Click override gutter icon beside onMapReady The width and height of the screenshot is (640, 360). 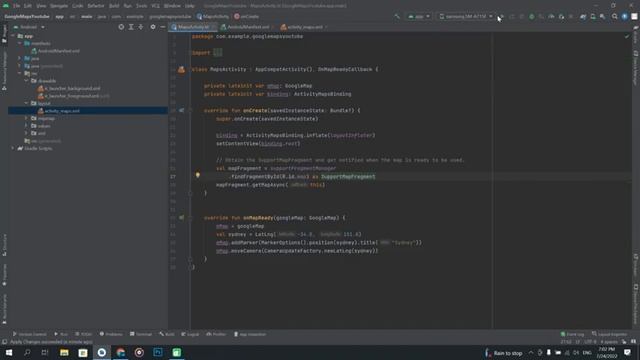click(181, 218)
